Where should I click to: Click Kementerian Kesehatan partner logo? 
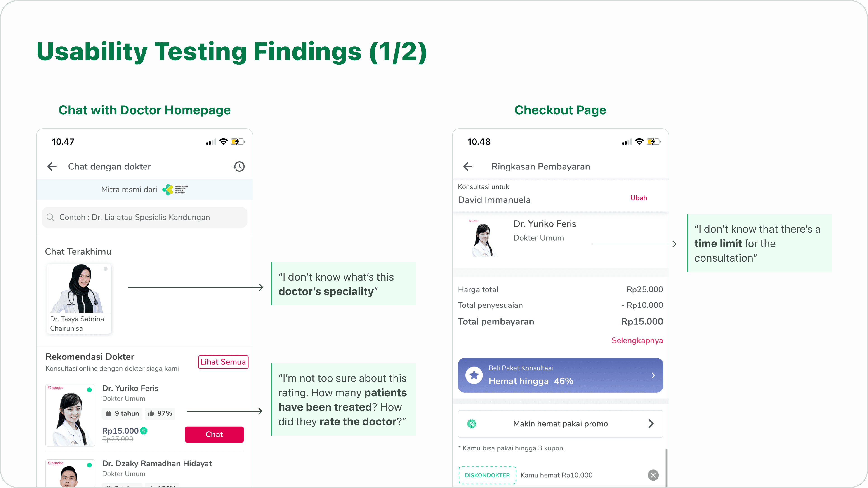[x=175, y=189]
